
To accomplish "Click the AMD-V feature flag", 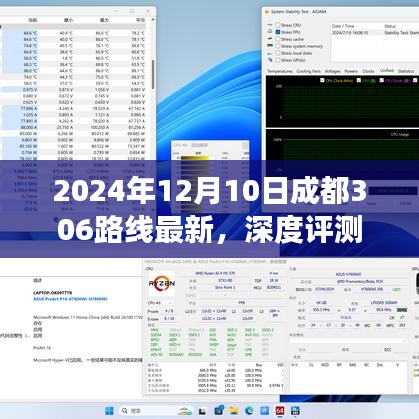I will click(175, 345).
